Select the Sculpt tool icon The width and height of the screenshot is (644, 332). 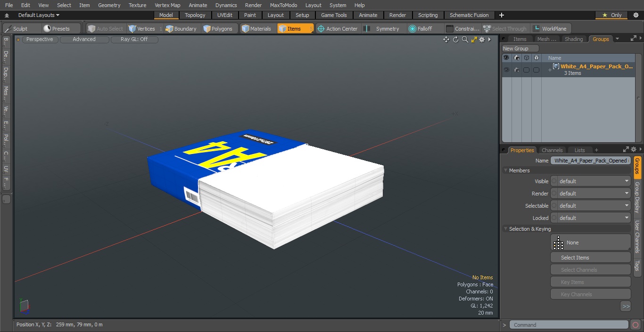8,29
